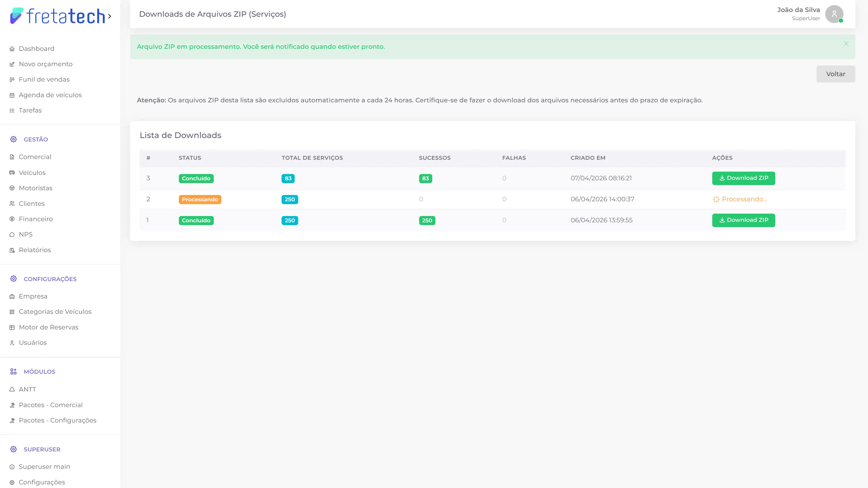Open the Dashboard home icon

pyautogui.click(x=12, y=49)
